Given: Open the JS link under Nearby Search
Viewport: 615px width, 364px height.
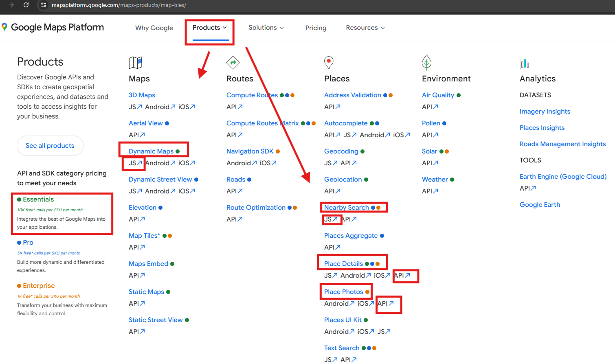Looking at the screenshot, I should [331, 219].
